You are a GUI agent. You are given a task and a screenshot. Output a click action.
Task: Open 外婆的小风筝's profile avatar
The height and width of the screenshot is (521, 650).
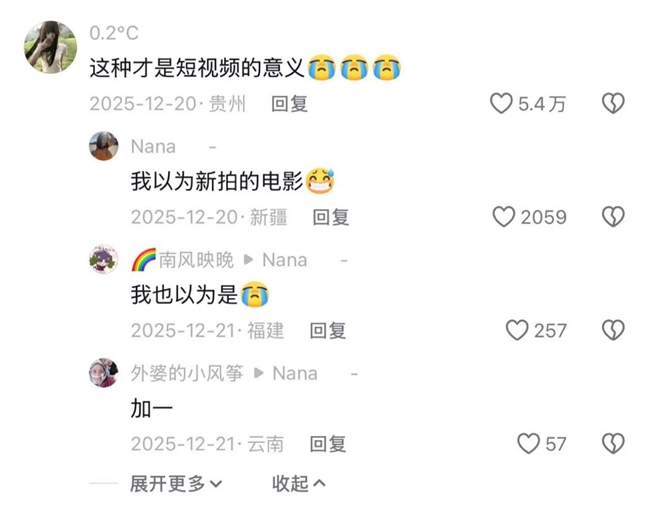[x=104, y=373]
